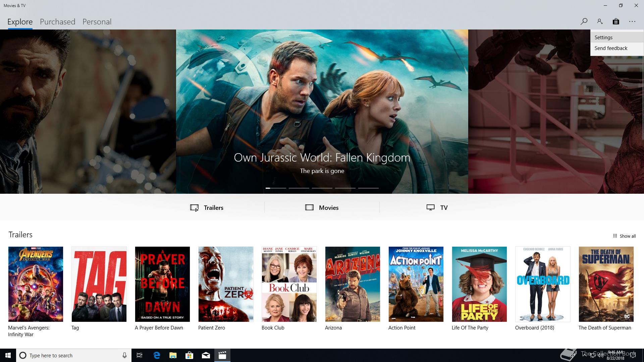Open the search magnifier icon
The height and width of the screenshot is (362, 644).
pos(584,21)
